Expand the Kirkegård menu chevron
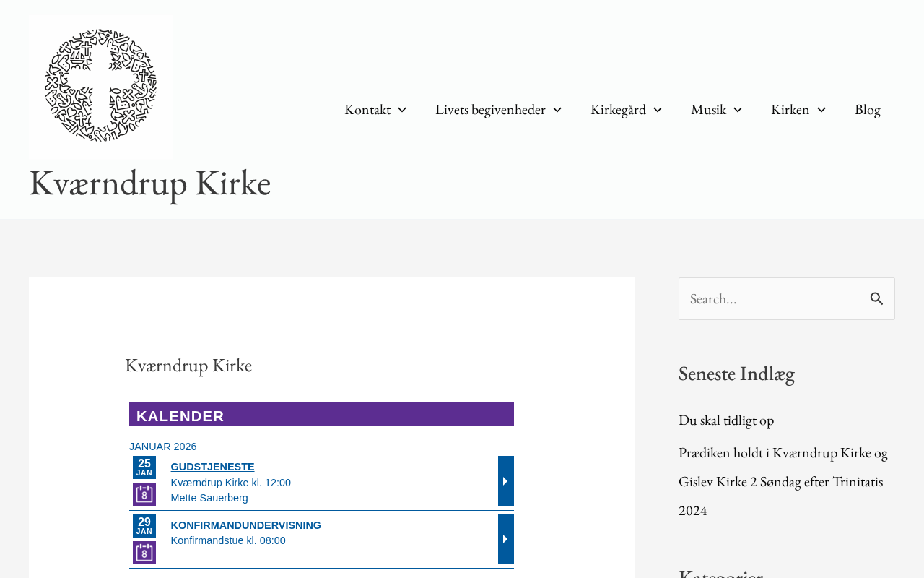 click(x=658, y=110)
